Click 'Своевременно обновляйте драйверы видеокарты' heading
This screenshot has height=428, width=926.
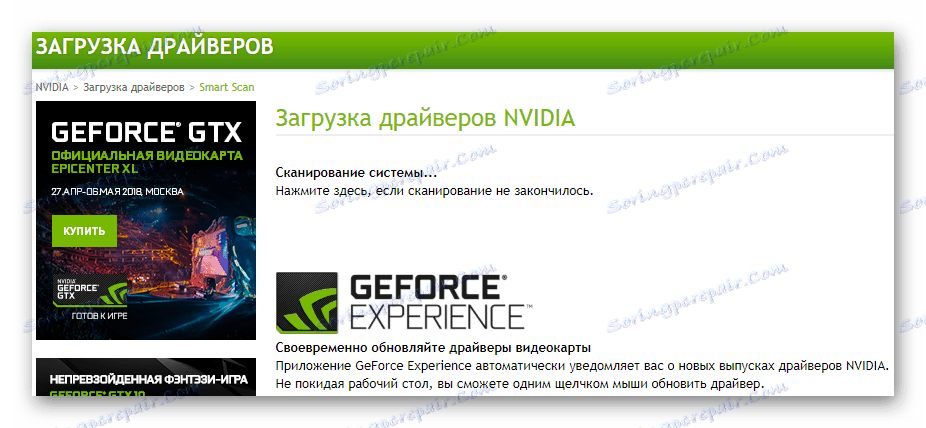click(433, 347)
